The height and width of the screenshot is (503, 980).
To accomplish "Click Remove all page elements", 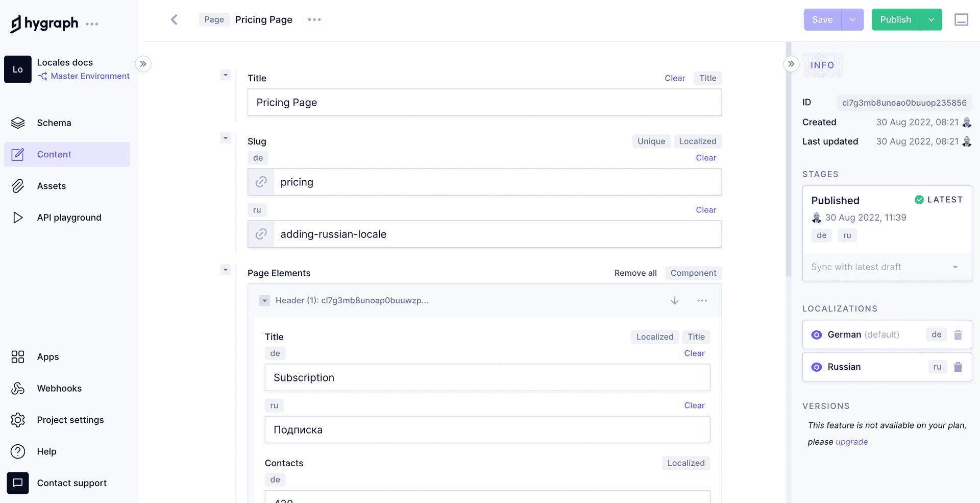I will (635, 273).
